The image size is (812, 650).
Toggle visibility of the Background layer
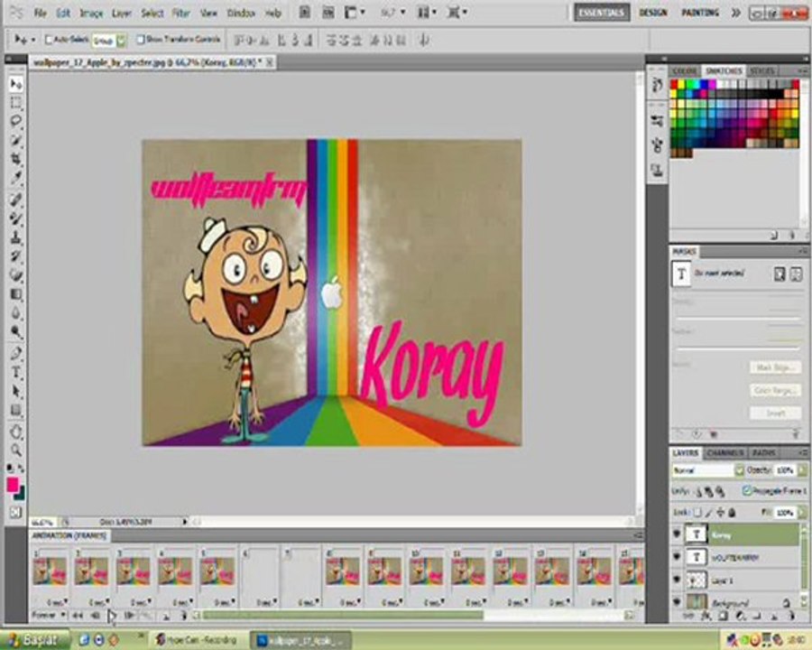pyautogui.click(x=678, y=601)
